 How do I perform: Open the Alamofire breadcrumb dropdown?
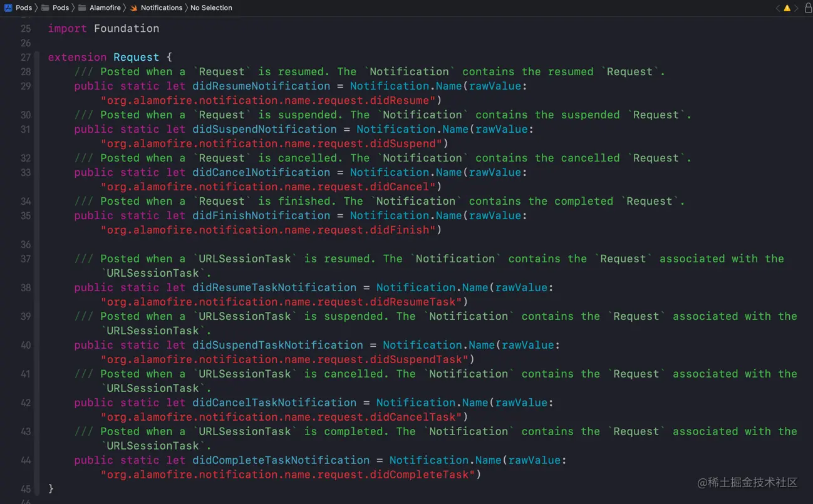[104, 8]
